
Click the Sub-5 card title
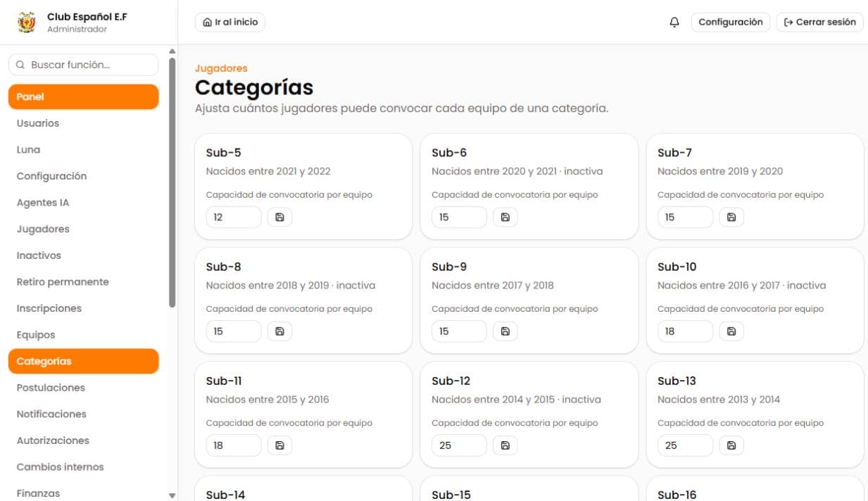(224, 153)
